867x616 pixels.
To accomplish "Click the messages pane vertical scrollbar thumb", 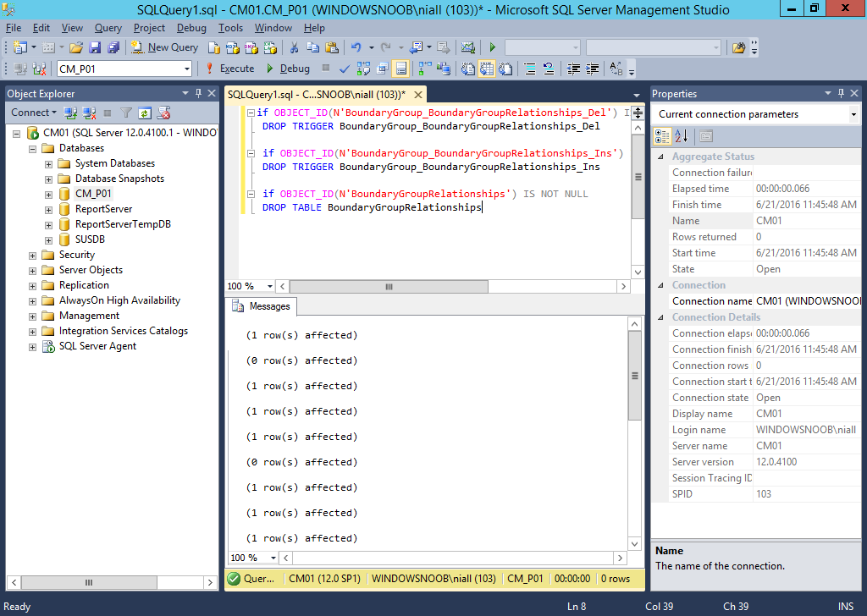I will point(635,376).
